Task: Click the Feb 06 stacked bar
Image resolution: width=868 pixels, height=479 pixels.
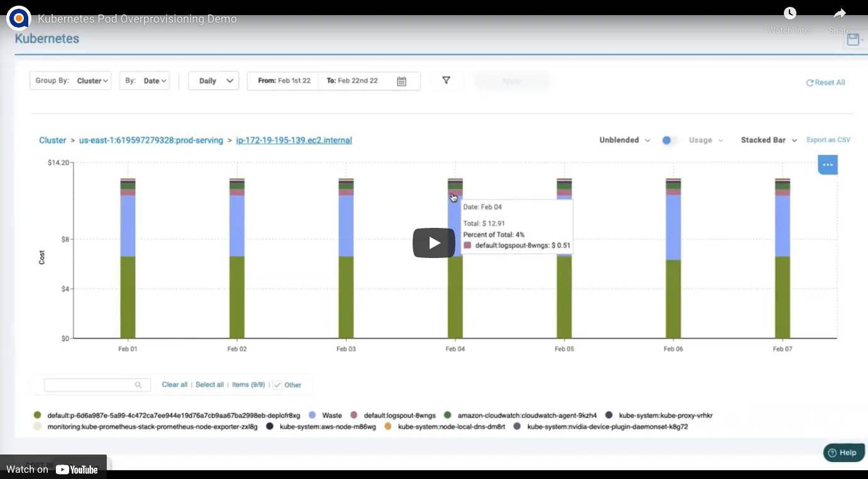Action: click(x=673, y=259)
